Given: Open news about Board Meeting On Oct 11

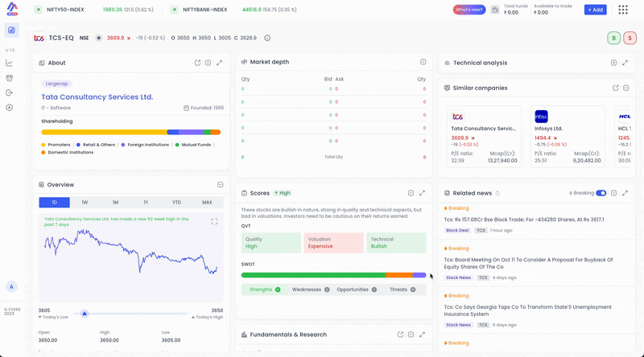Looking at the screenshot, I should pyautogui.click(x=528, y=263).
